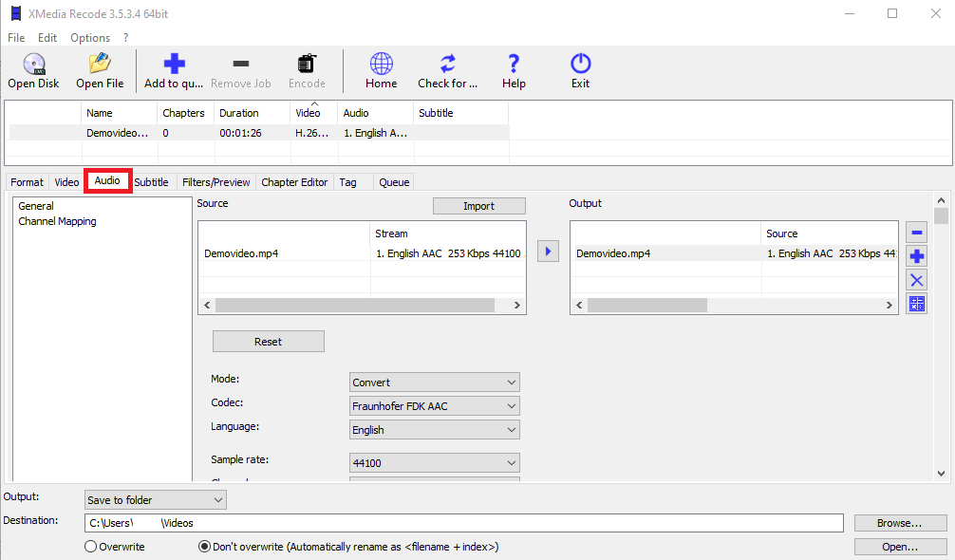Remove output stream with the minus icon
This screenshot has height=560, width=955.
click(x=917, y=233)
